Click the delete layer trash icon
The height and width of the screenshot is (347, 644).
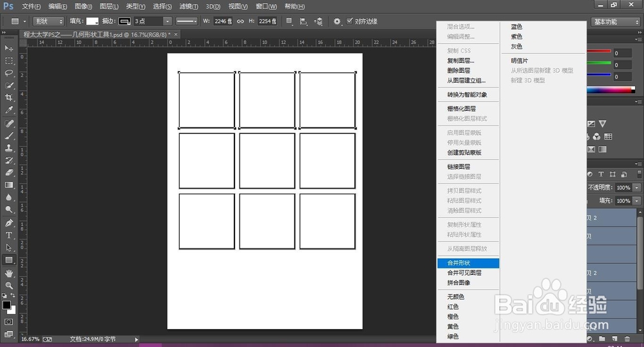(627, 339)
